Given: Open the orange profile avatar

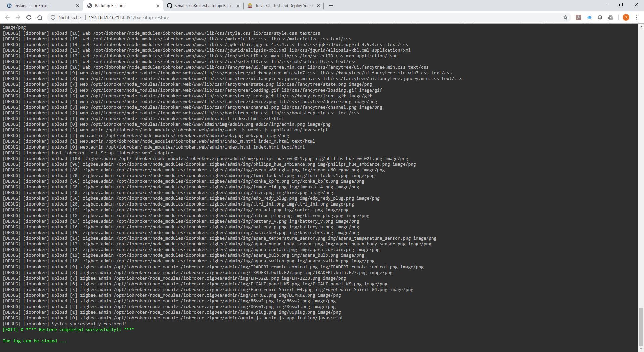Looking at the screenshot, I should pos(626,17).
